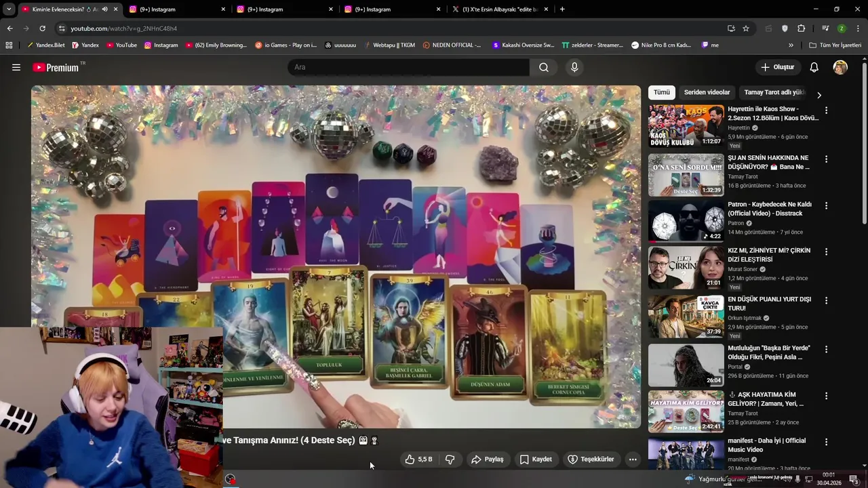
Task: Open Tüm Yer İşaretleri folder
Action: [835, 45]
